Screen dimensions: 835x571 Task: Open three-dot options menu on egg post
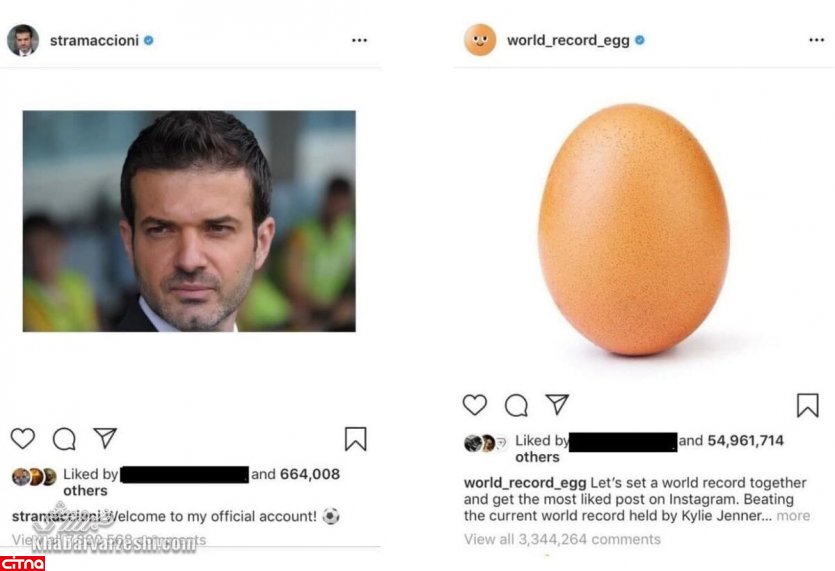click(x=817, y=41)
